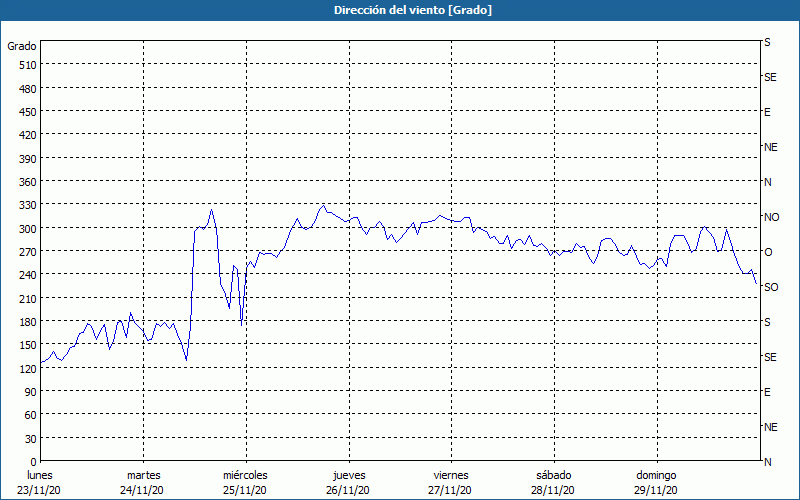Click the 270 degree axis label
The width and height of the screenshot is (800, 500).
pyautogui.click(x=28, y=252)
